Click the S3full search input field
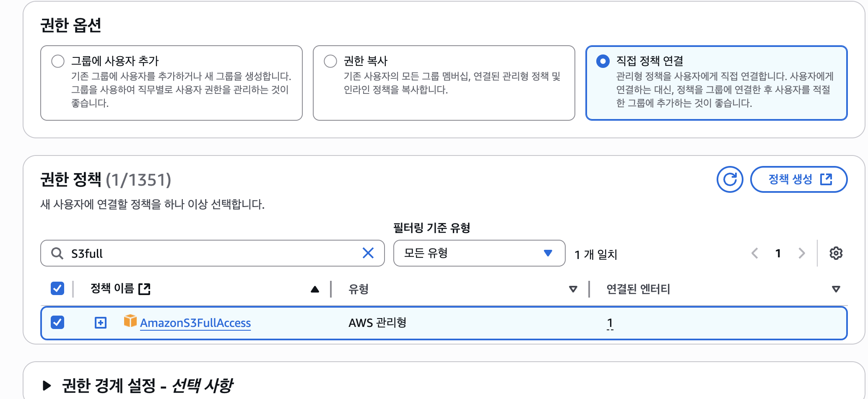Viewport: 868px width, 399px height. 213,253
